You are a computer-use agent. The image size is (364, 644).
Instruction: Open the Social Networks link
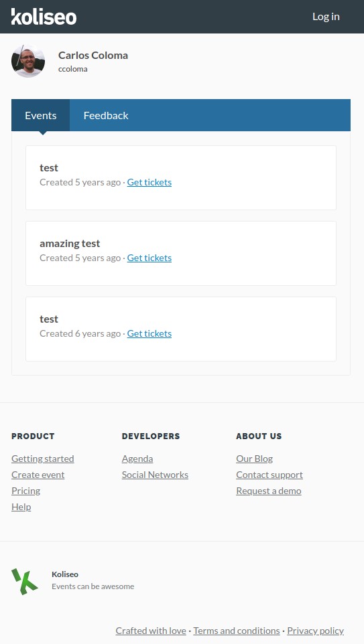(155, 475)
